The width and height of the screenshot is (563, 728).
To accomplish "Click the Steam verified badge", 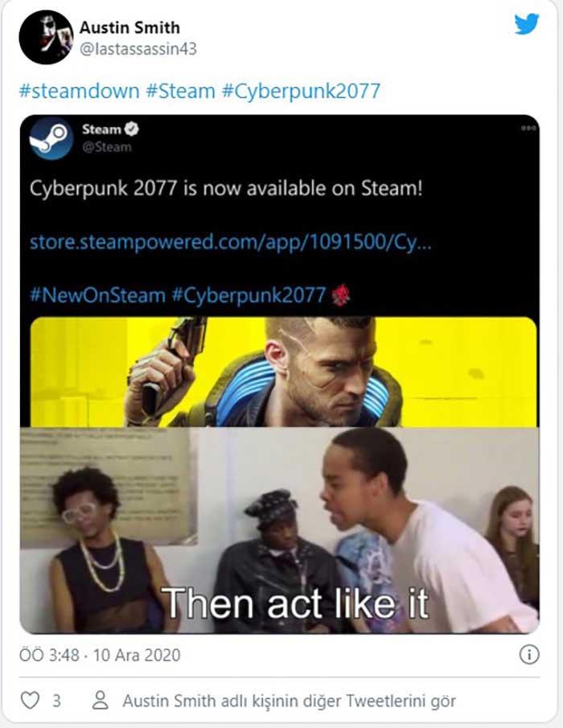I will click(132, 129).
